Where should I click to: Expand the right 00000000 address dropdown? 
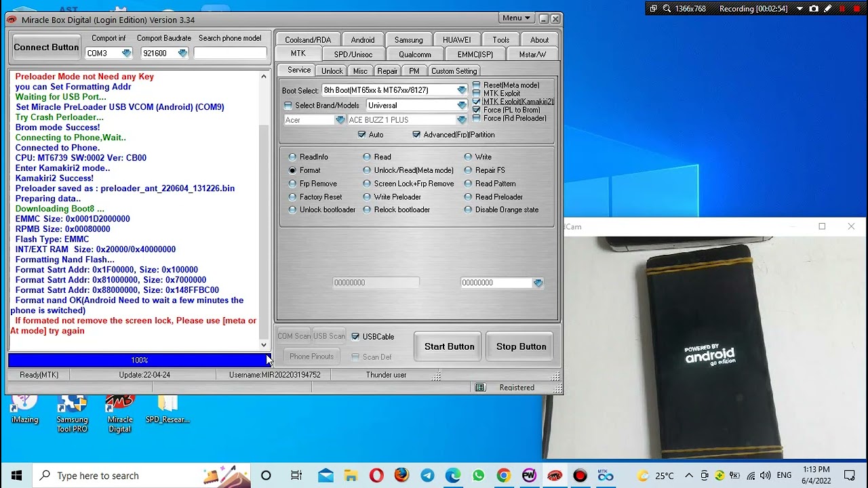click(x=538, y=283)
